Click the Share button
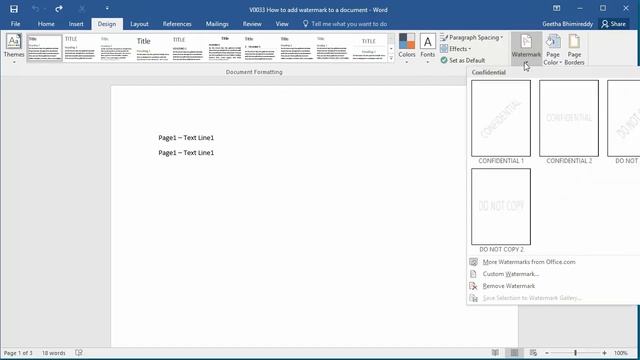 pos(614,24)
